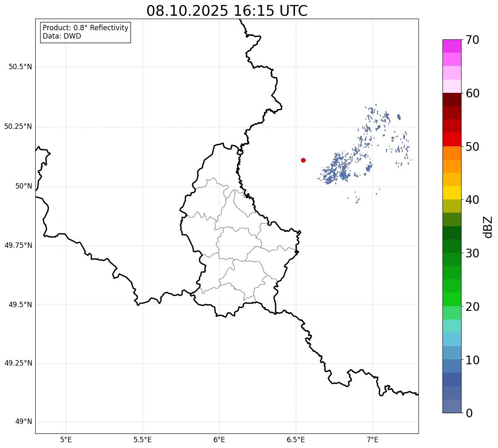The width and height of the screenshot is (498, 448).
Task: Click the 70 label on the colorbar
Action: tap(473, 40)
